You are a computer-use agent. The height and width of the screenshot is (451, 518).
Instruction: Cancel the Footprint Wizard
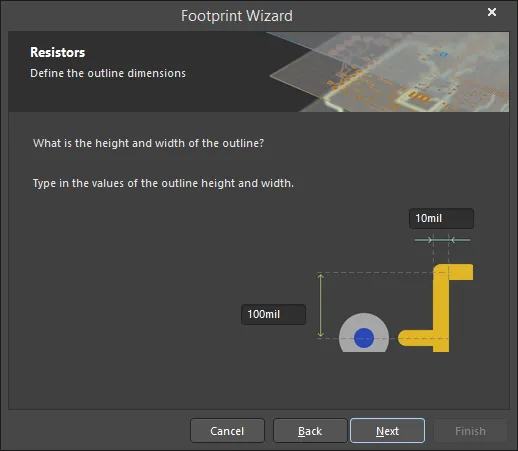coord(227,431)
